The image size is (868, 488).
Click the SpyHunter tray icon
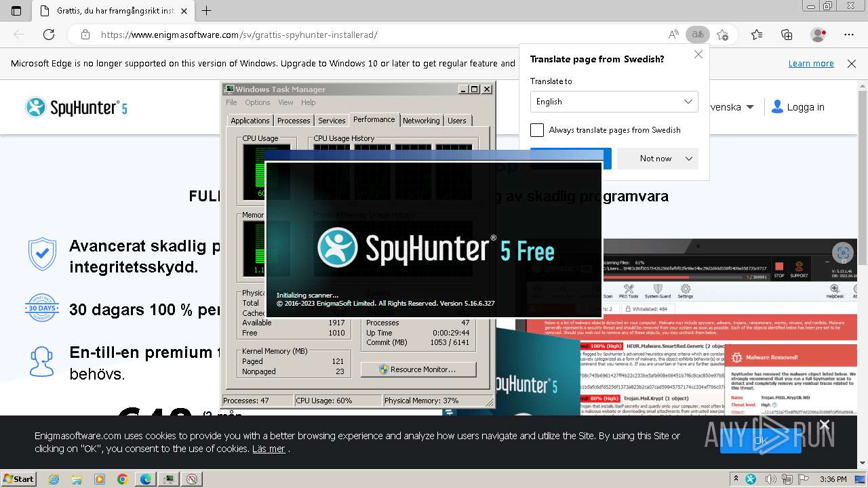(x=751, y=479)
